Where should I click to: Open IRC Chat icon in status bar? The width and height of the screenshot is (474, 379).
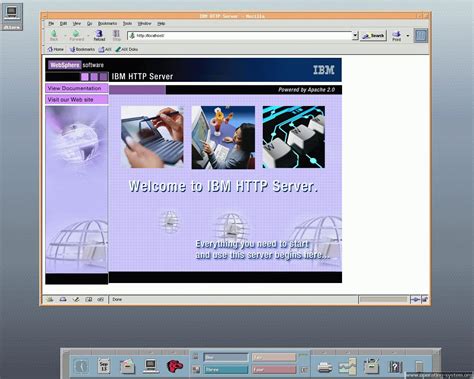[100, 299]
